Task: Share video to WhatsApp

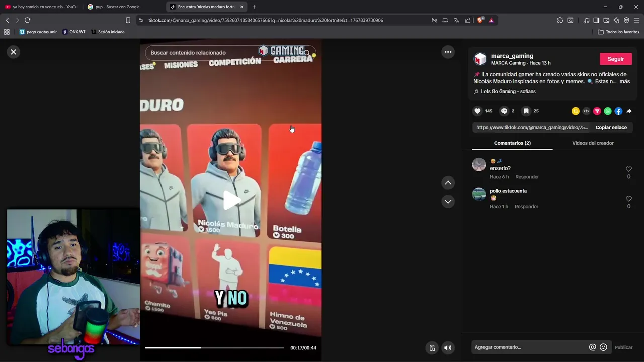Action: (x=608, y=111)
